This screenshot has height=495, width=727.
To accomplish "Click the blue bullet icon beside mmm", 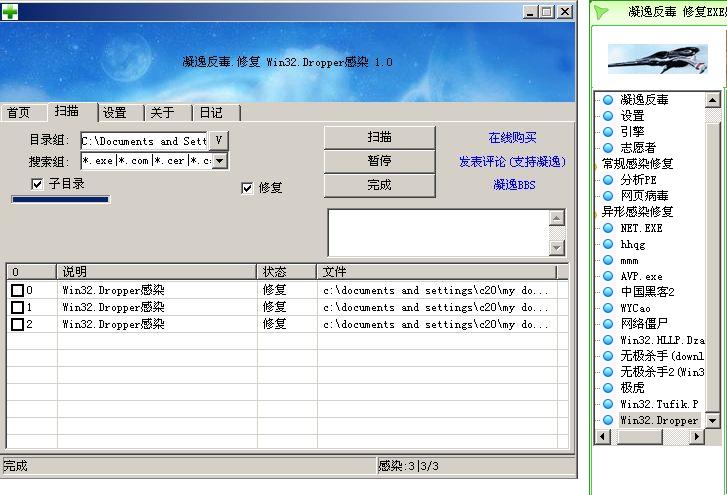I will [608, 260].
